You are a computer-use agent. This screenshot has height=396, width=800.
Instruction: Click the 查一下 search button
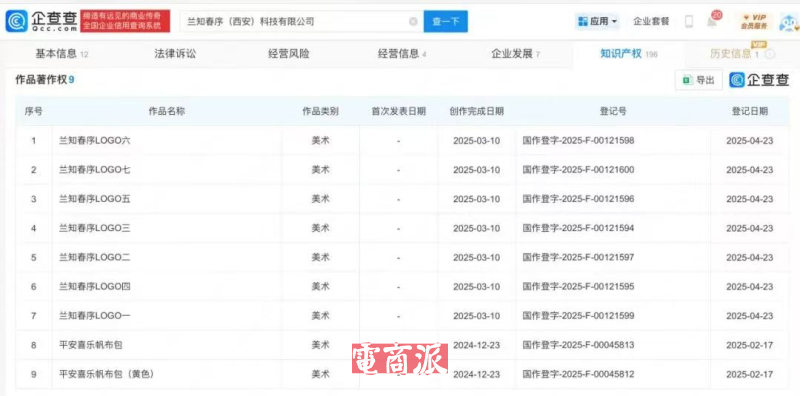pyautogui.click(x=445, y=21)
